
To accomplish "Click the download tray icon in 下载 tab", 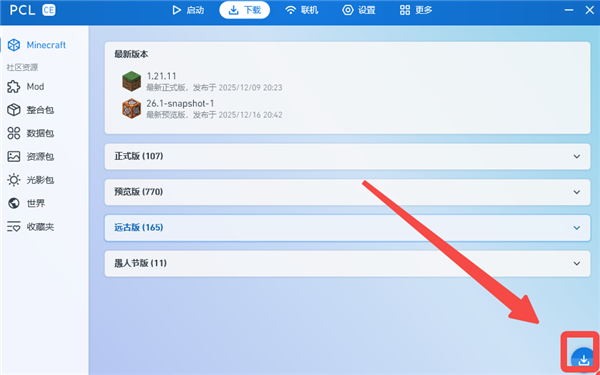I will [x=233, y=10].
